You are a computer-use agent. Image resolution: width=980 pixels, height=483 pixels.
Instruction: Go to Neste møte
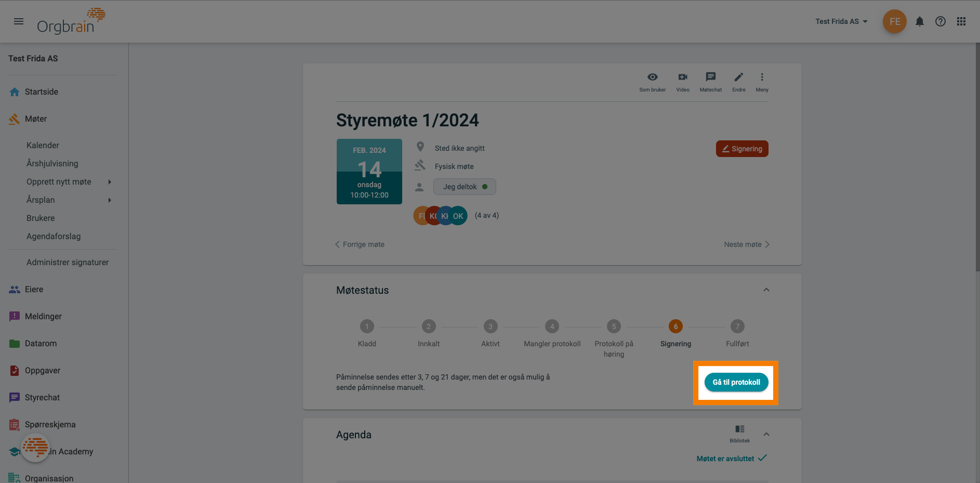747,244
